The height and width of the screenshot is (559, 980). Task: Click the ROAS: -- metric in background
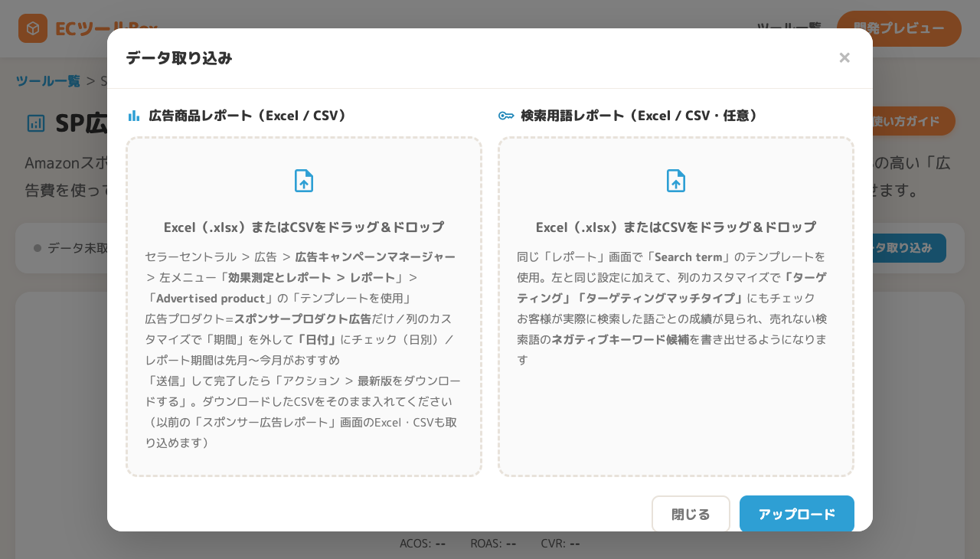click(493, 544)
